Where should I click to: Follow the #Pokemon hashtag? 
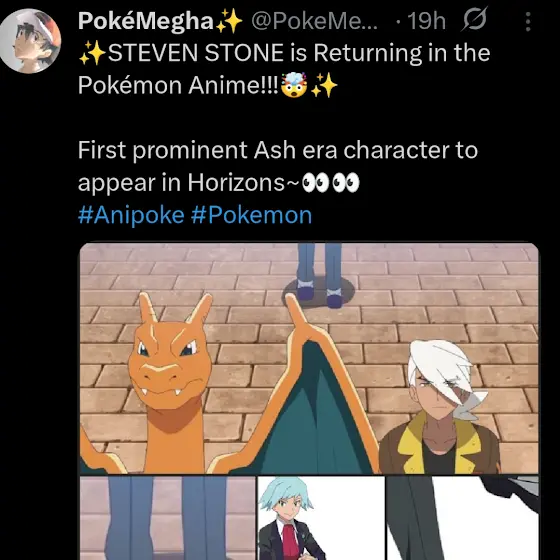point(251,215)
